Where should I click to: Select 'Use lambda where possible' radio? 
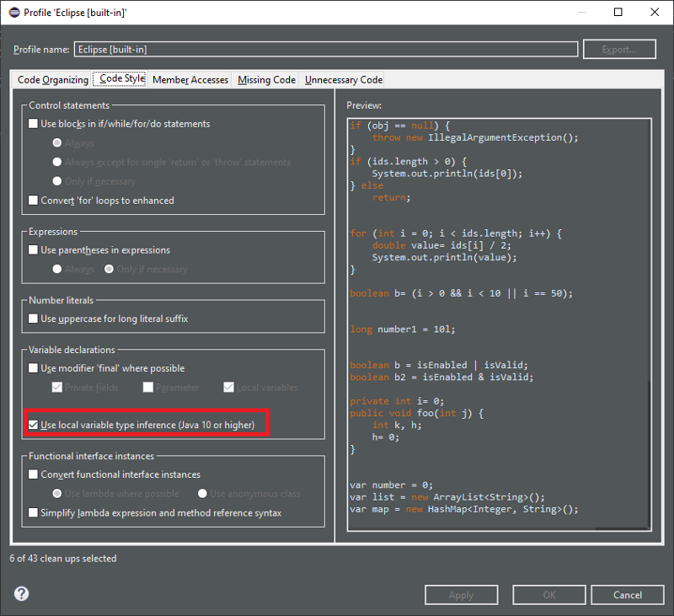(56, 494)
